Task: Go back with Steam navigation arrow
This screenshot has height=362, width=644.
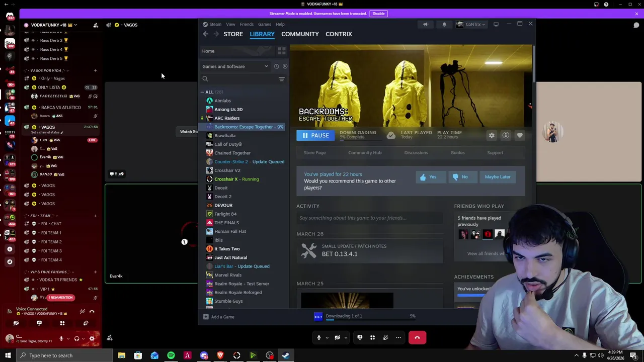Action: coord(205,34)
